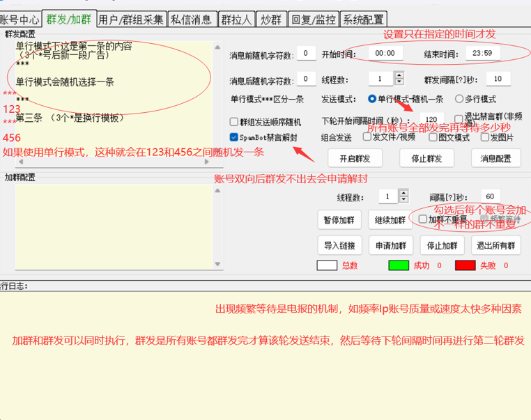Select the 多行模式 send mode
Viewport: 531px width, 420px height.
[459, 99]
